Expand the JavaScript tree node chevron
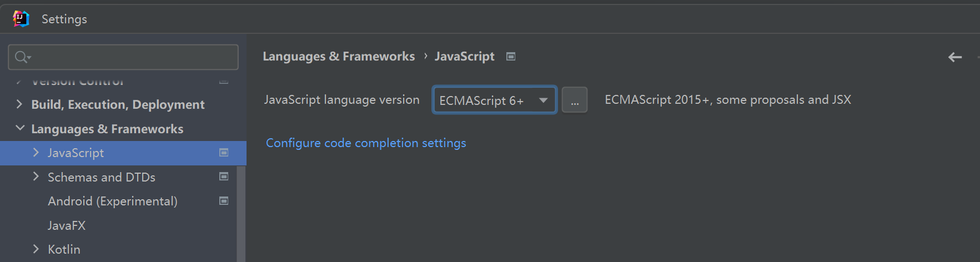Screen dimensions: 980x262 pos(36,153)
